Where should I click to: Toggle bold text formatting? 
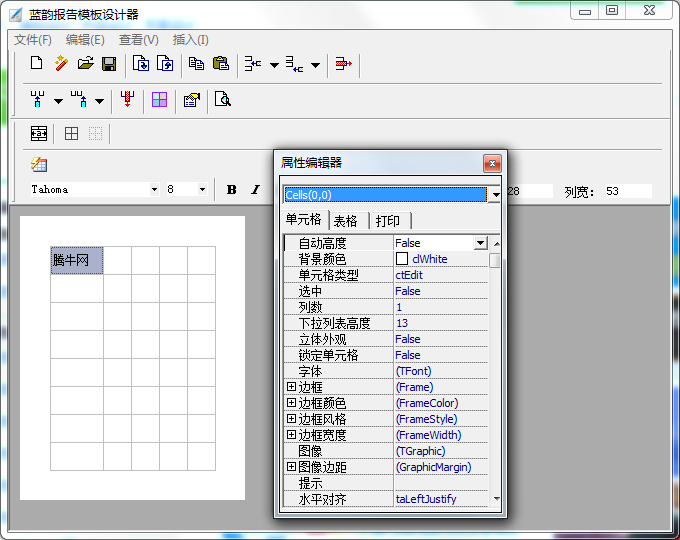click(231, 190)
